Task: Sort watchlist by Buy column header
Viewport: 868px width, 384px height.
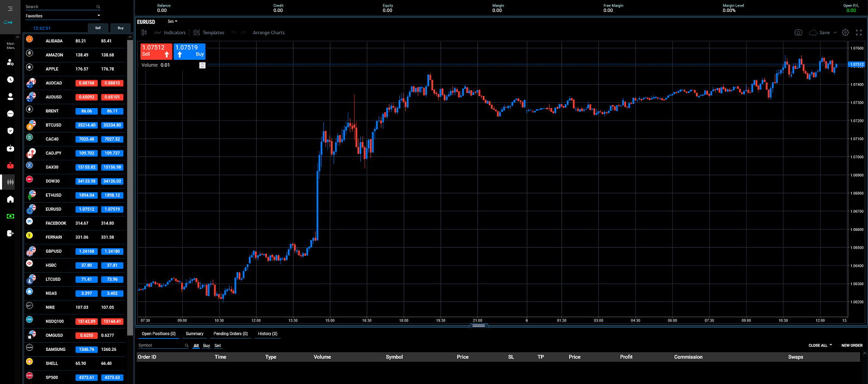Action: tap(120, 28)
